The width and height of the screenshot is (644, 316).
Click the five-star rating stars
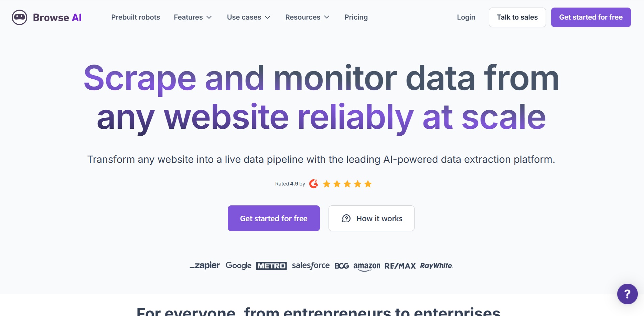347,184
